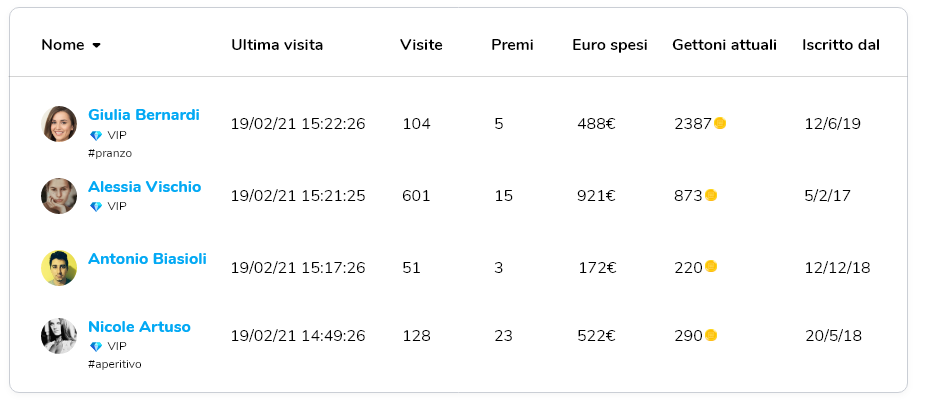Click Giulia Bernardi's profile photo
Screen dimensions: 934x404
pos(59,124)
